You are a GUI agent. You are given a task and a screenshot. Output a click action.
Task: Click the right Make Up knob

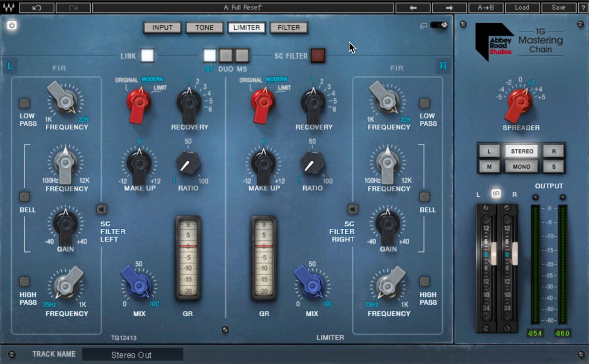[x=263, y=164]
